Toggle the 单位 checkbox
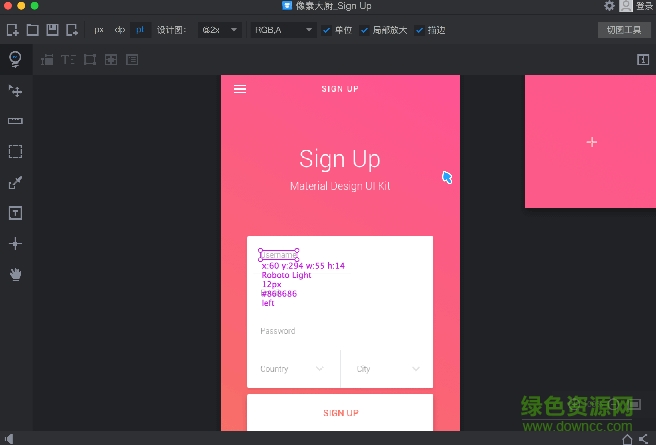Image resolution: width=656 pixels, height=445 pixels. pyautogui.click(x=327, y=30)
